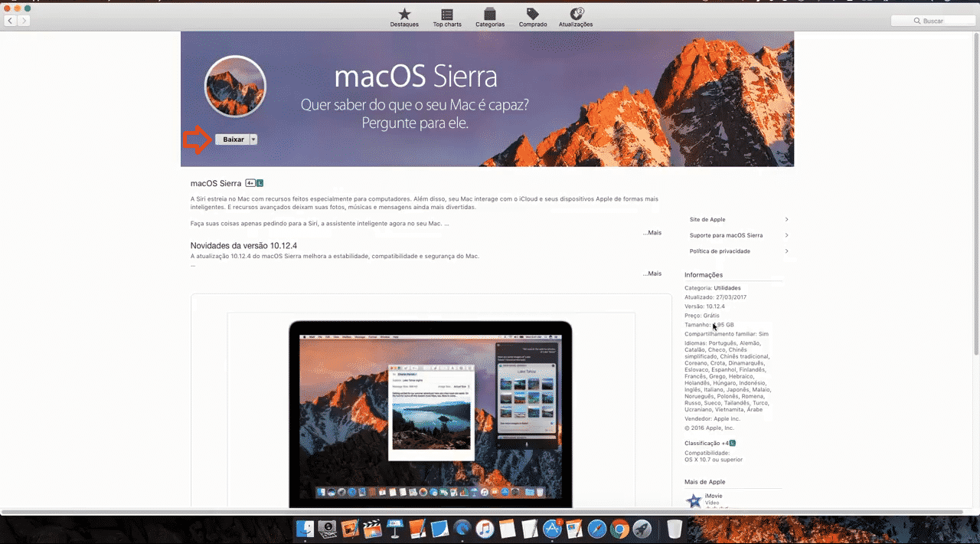
Task: Click the round macOS Sierra app icon
Action: [x=235, y=87]
